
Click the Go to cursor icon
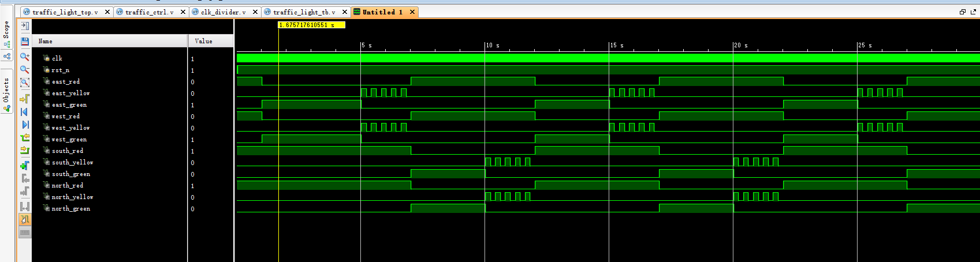click(25, 99)
